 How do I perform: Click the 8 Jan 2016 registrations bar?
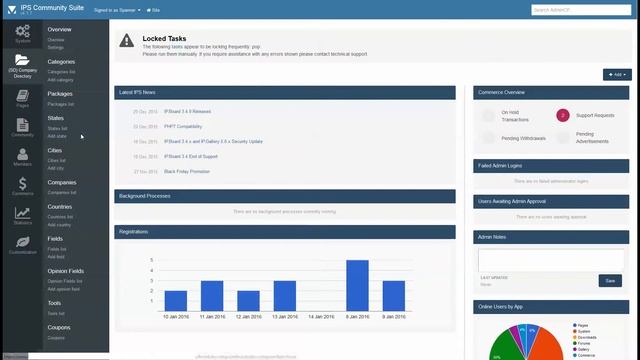[357, 285]
